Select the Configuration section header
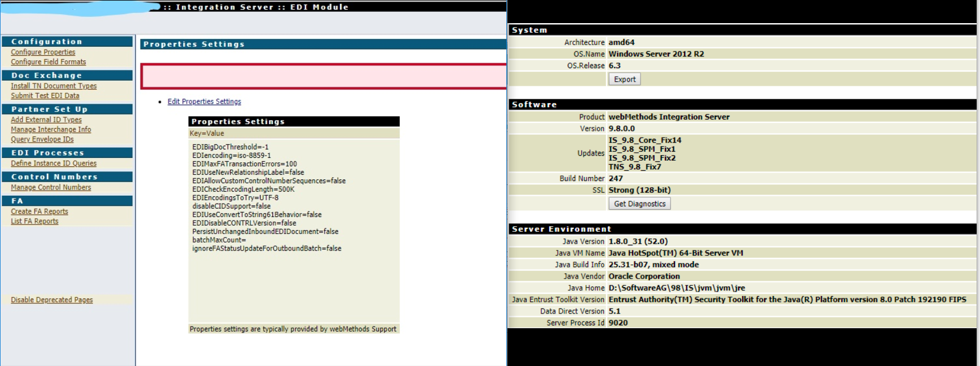The height and width of the screenshot is (366, 980). click(67, 42)
